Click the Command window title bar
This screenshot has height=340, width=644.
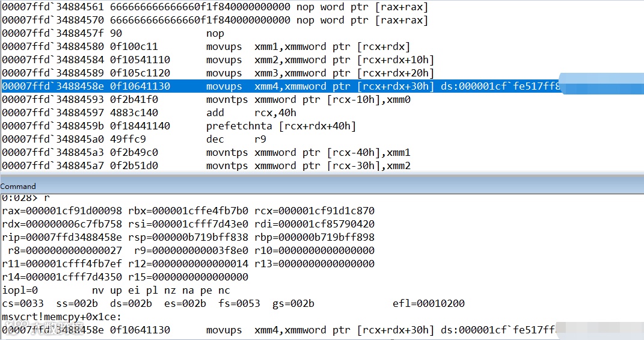322,186
